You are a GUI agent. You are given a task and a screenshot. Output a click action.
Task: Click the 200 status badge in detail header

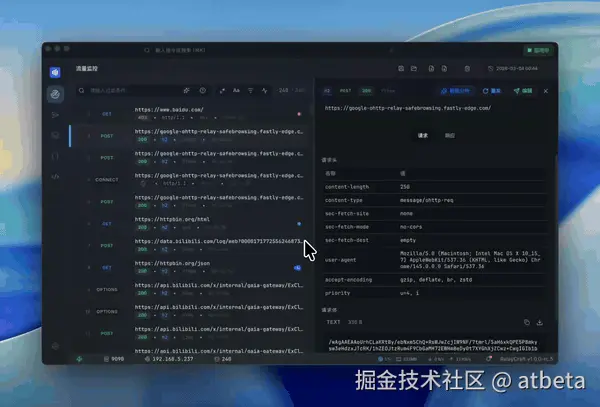(x=366, y=91)
